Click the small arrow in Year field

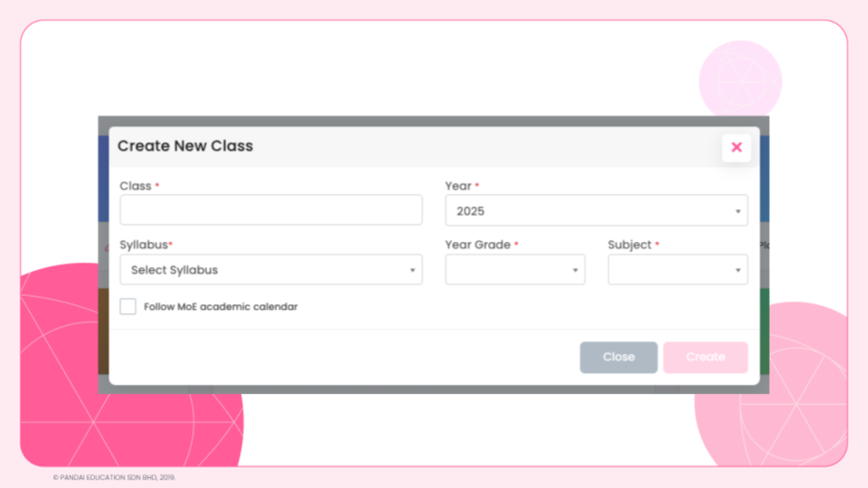pos(737,211)
